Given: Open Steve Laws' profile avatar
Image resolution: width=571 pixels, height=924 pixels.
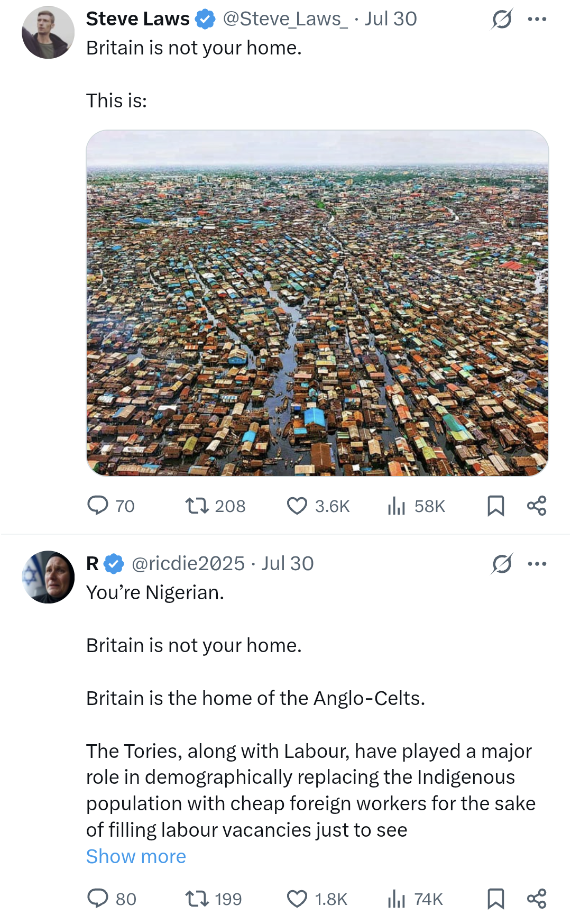Looking at the screenshot, I should click(48, 32).
